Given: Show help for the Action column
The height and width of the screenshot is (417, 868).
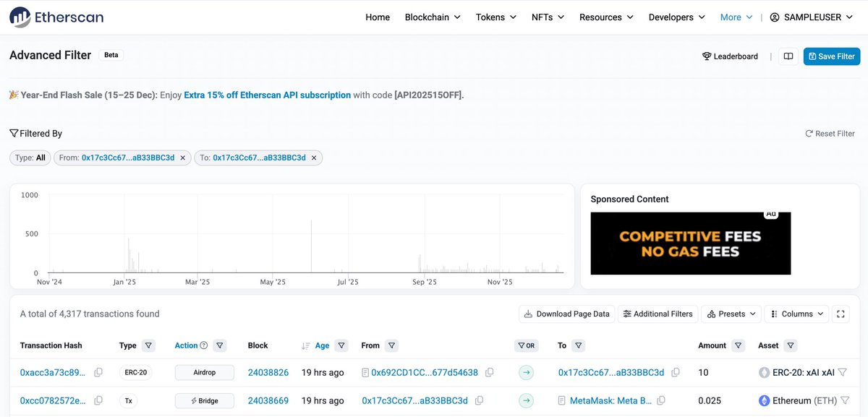Looking at the screenshot, I should (204, 345).
